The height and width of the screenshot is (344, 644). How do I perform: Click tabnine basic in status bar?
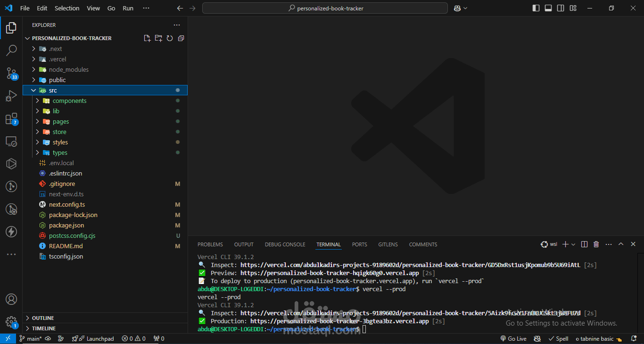point(599,339)
